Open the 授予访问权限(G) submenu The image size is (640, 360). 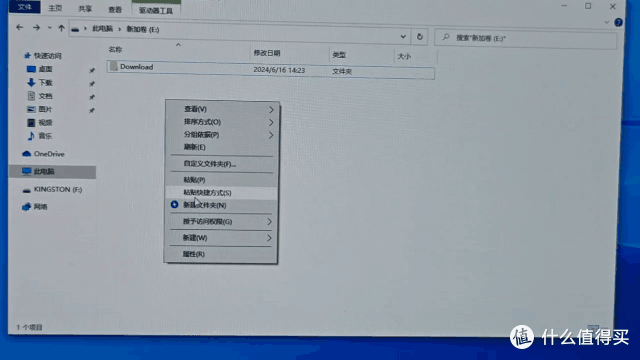(221, 221)
